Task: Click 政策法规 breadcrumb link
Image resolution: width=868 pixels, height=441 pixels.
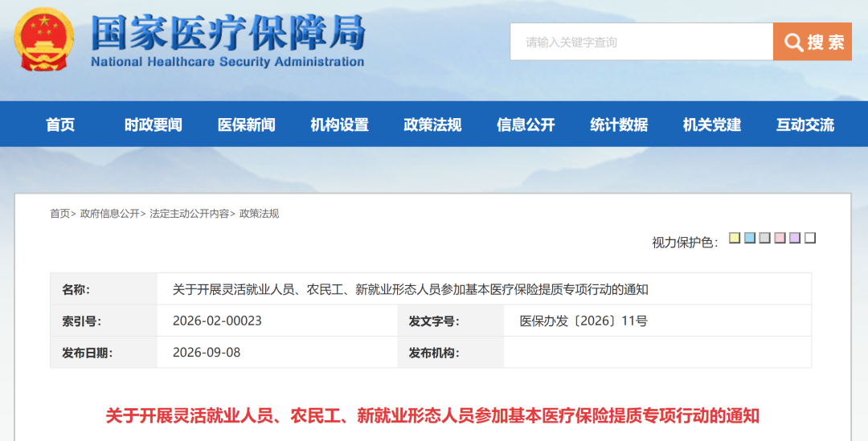Action: tap(259, 214)
